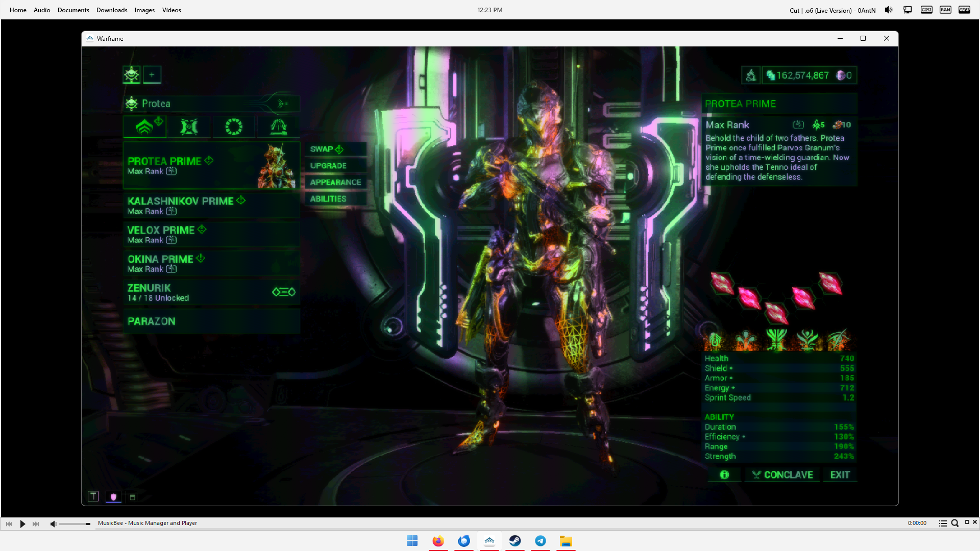This screenshot has width=980, height=551.
Task: Click first magenta archon shard slot
Action: pos(722,283)
